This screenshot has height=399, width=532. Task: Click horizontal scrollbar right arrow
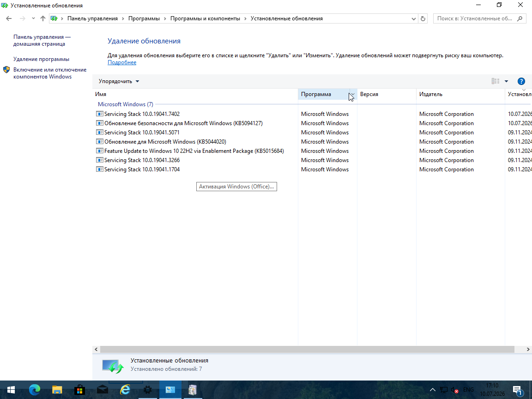(x=528, y=350)
